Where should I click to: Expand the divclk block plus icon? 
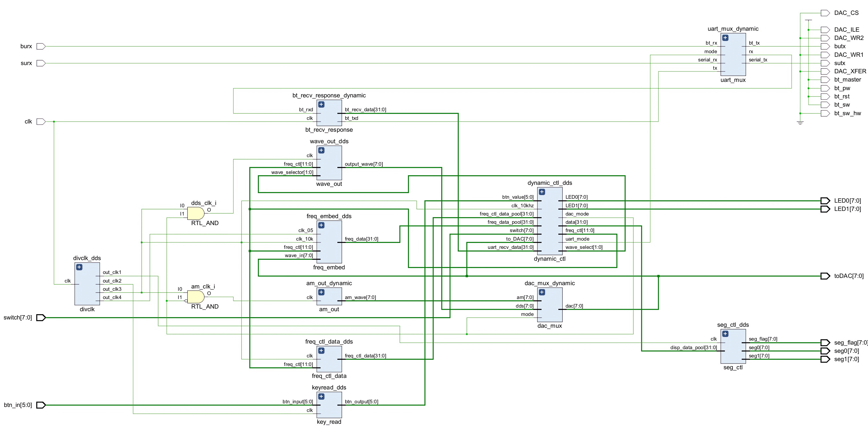[x=79, y=267]
